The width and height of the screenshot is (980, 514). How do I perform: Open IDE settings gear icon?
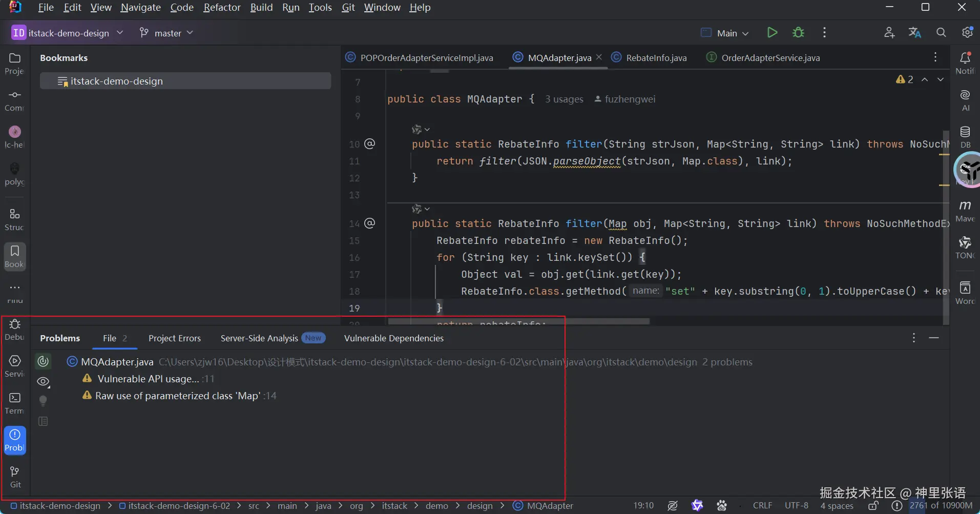[x=967, y=33]
